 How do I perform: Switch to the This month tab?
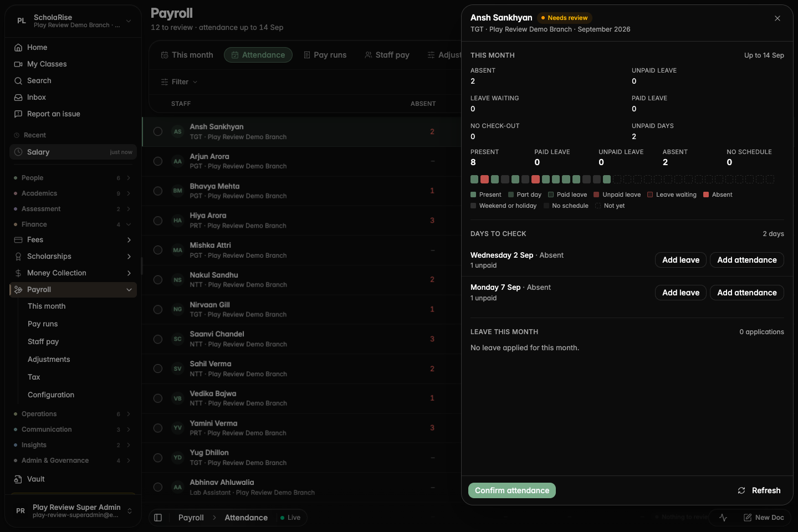point(187,55)
